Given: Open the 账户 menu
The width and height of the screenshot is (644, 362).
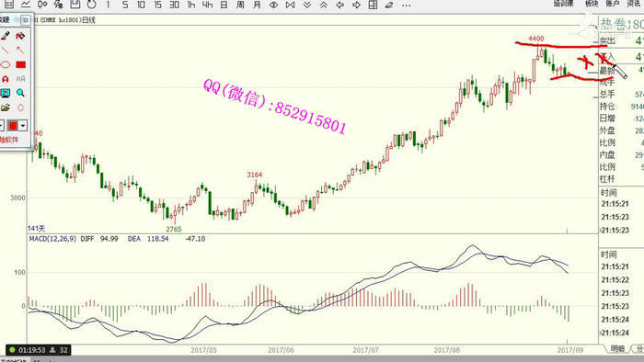Looking at the screenshot, I should click(613, 4).
